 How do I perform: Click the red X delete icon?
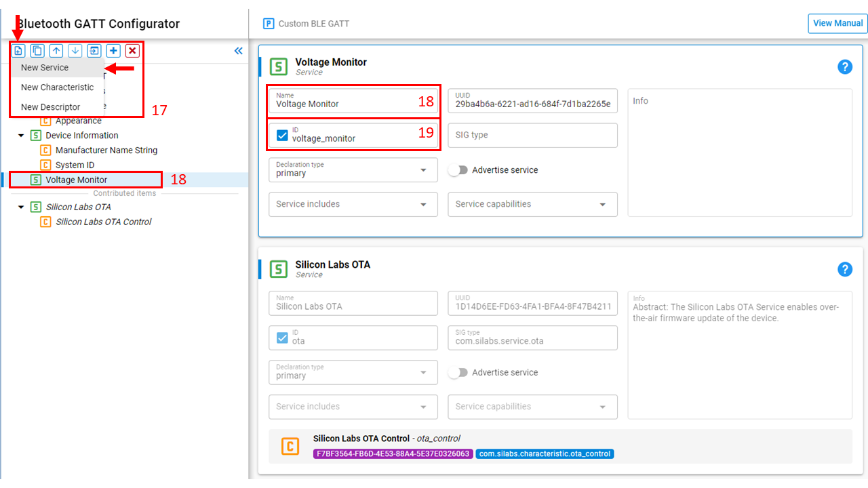(x=132, y=51)
